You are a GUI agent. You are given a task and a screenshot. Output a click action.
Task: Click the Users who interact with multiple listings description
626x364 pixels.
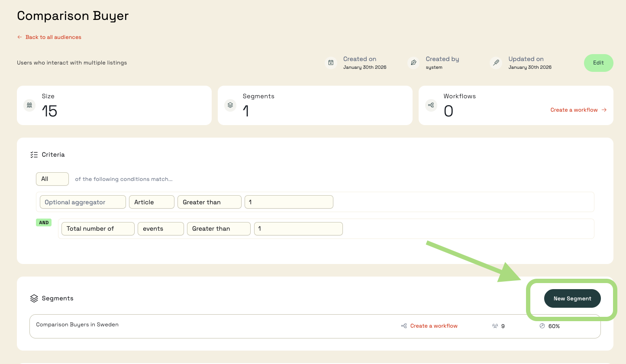72,63
